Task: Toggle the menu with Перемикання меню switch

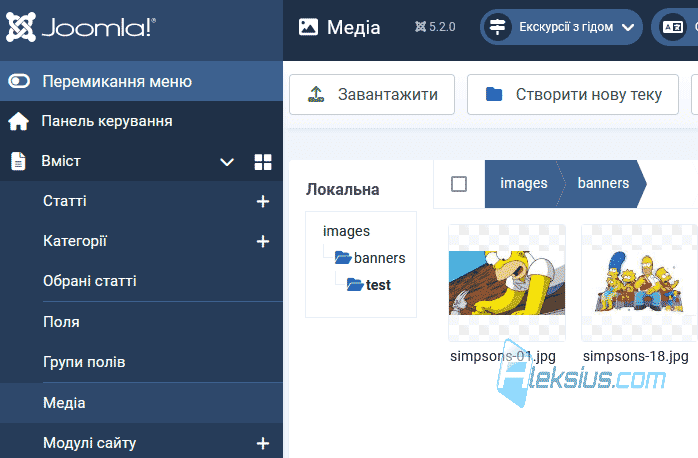Action: pos(19,81)
